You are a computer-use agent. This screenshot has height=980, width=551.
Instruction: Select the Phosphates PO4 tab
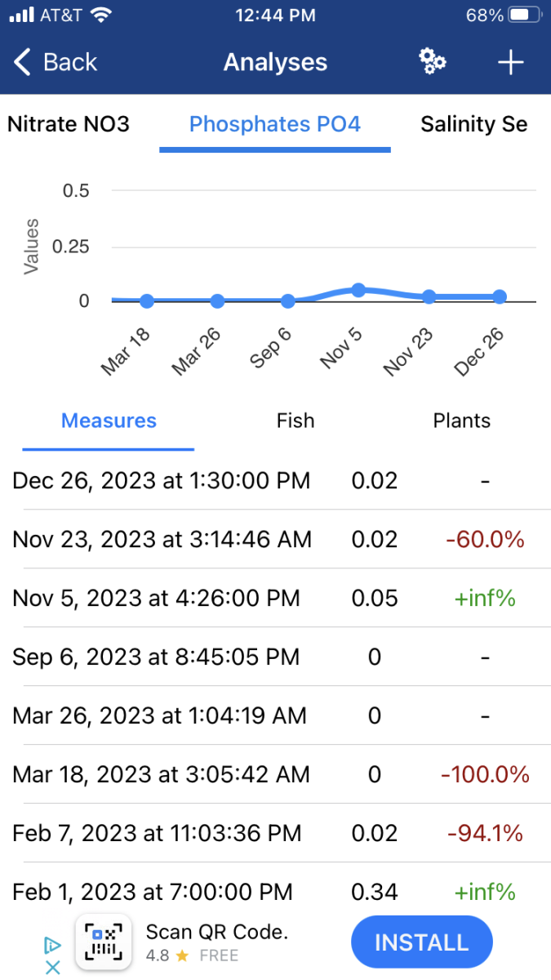point(275,124)
